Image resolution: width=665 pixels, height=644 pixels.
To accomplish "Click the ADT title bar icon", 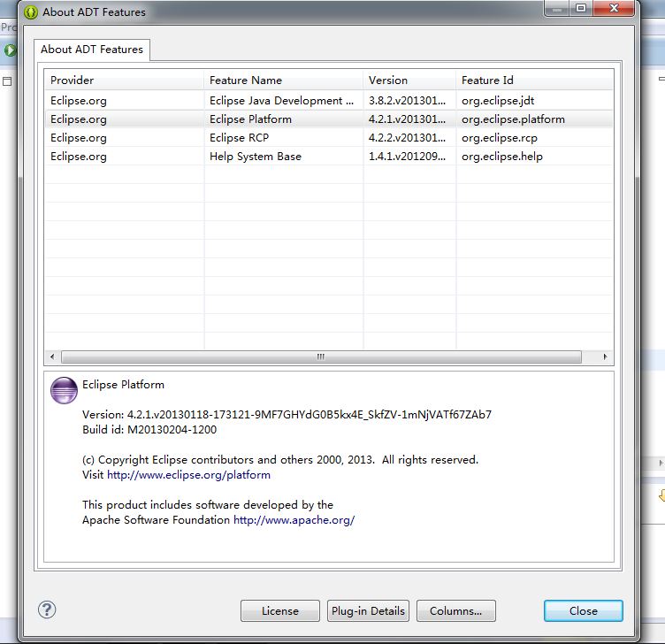I will pyautogui.click(x=31, y=11).
